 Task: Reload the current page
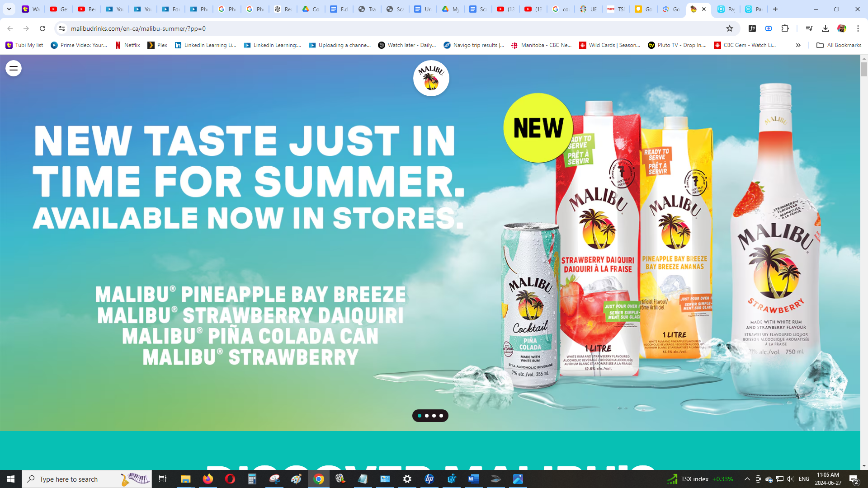(42, 28)
